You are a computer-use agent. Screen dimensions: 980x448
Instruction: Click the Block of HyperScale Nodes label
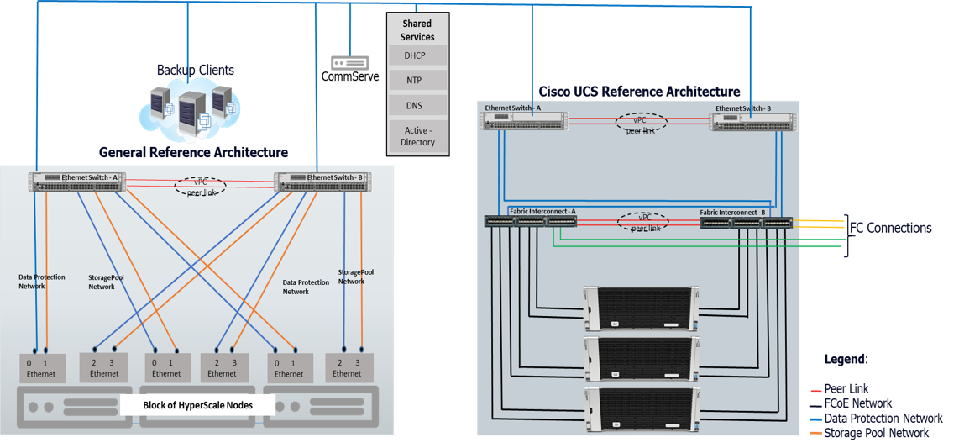(x=197, y=405)
